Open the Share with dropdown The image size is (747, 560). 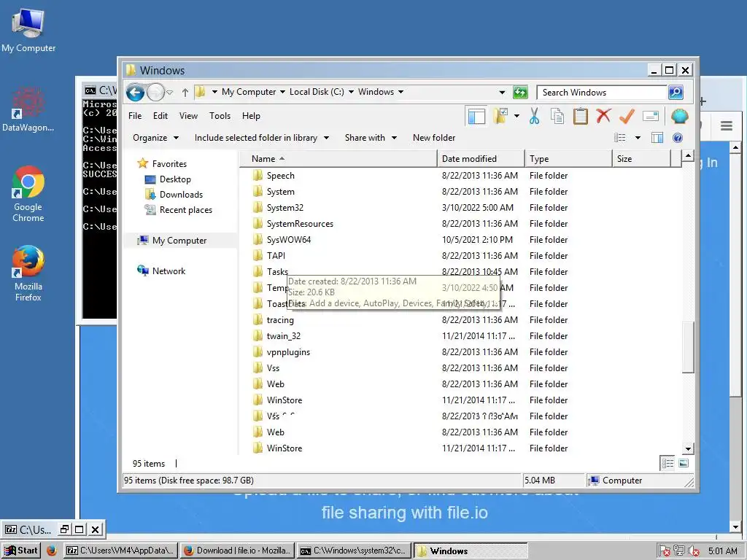371,138
